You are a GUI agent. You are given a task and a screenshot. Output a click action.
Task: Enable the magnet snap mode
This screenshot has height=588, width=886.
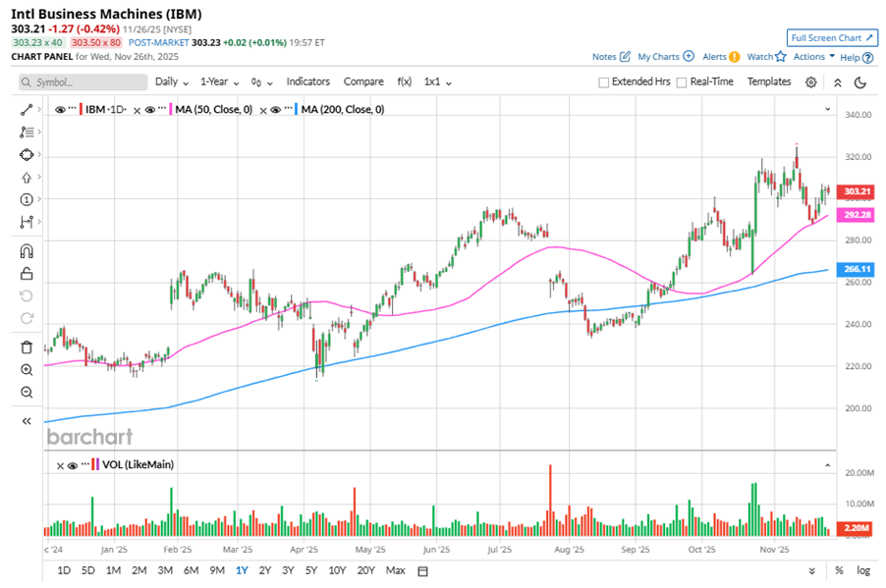click(x=27, y=250)
